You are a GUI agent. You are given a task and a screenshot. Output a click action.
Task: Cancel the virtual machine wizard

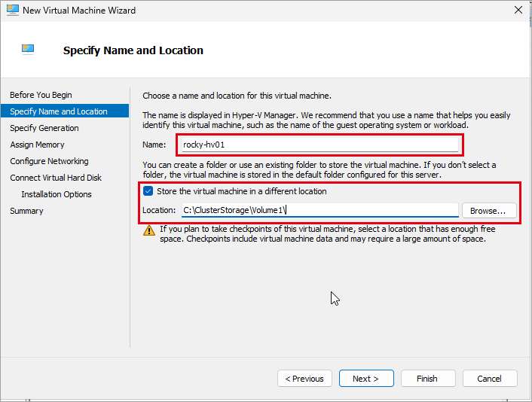pos(490,378)
